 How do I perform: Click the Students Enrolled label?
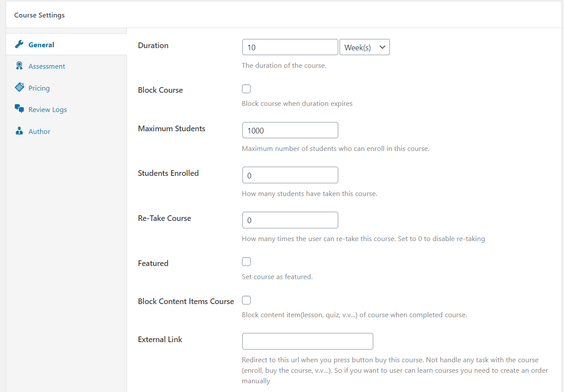pyautogui.click(x=168, y=173)
